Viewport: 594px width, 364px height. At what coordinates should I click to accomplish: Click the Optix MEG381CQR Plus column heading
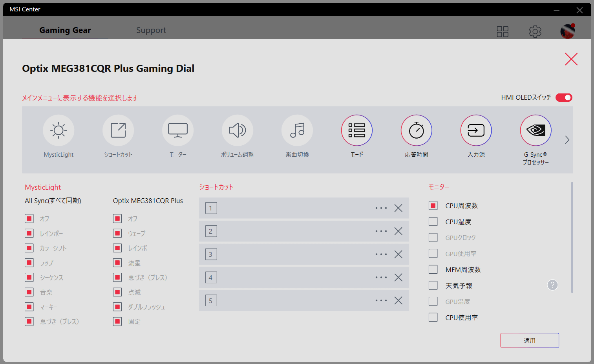[x=148, y=201]
